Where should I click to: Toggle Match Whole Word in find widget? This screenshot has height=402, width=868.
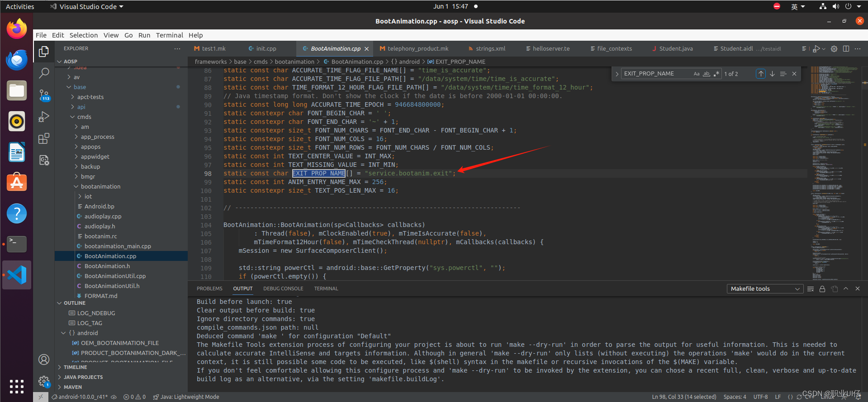pos(707,74)
